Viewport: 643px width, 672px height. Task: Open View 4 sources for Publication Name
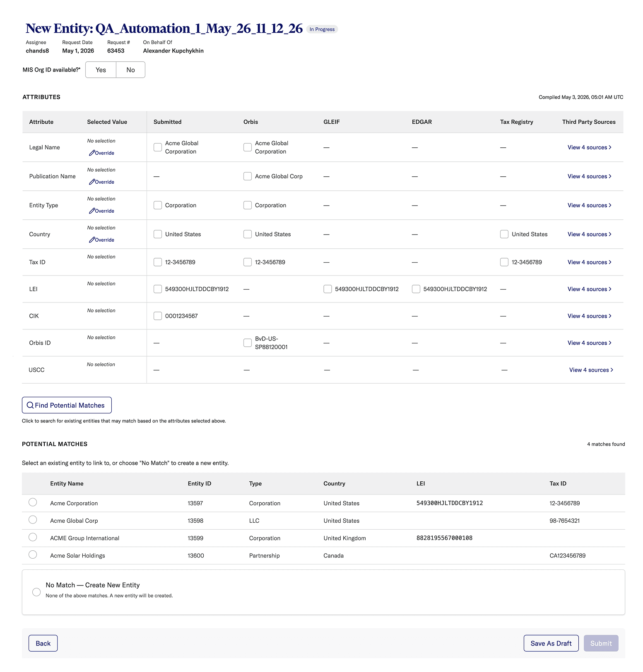589,176
